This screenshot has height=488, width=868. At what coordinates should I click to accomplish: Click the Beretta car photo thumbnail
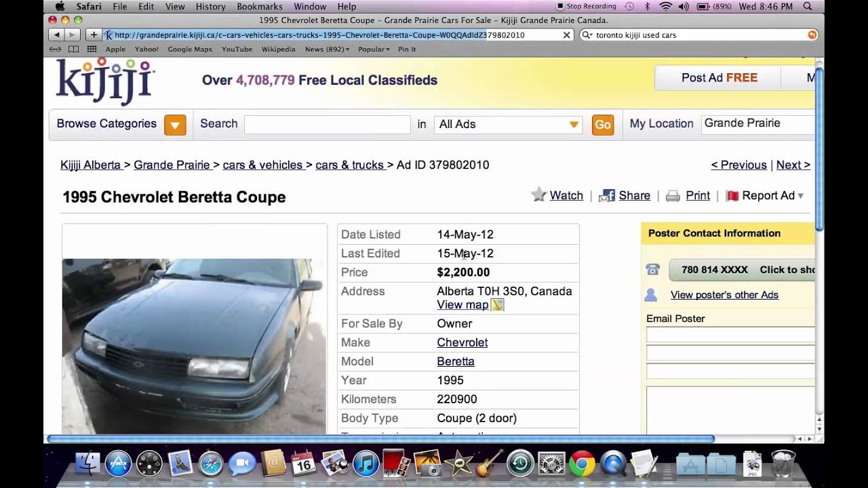pos(194,346)
